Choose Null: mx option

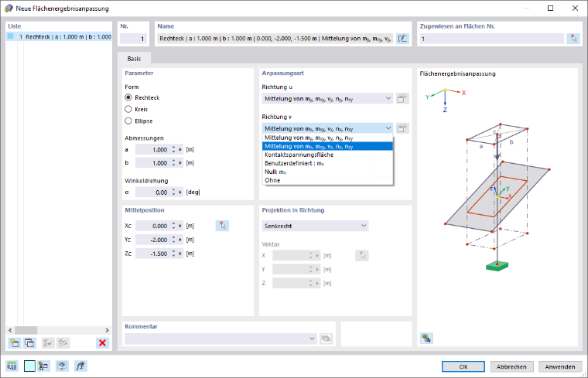pyautogui.click(x=327, y=172)
